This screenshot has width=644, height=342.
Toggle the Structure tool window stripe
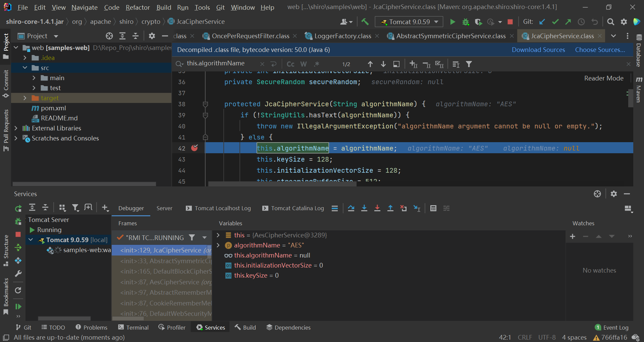coord(6,250)
